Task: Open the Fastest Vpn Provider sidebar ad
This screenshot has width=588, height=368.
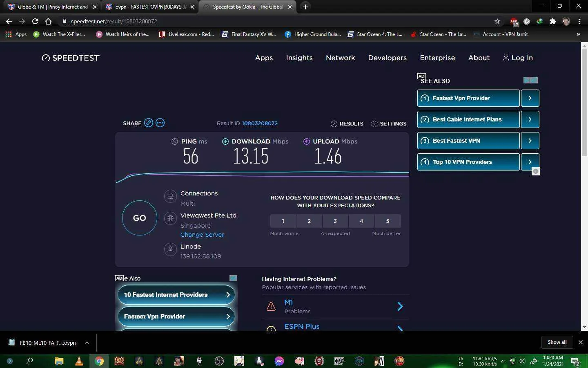Action: click(x=468, y=98)
